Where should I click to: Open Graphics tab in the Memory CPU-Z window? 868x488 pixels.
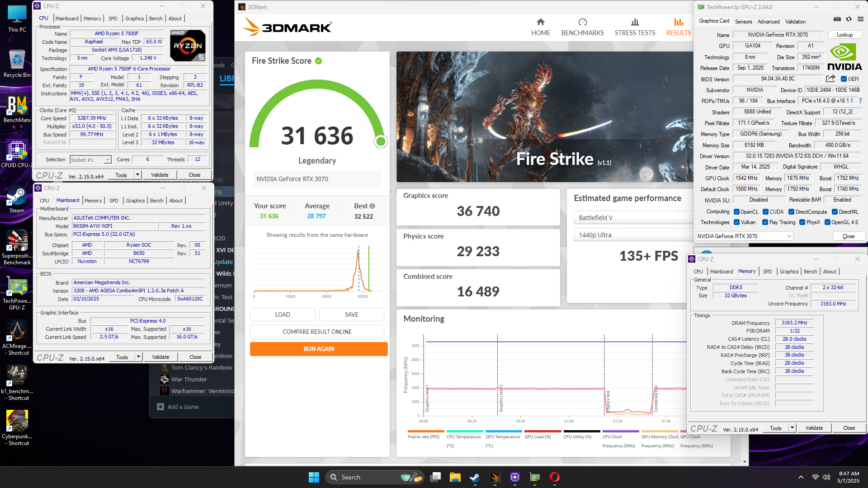789,272
